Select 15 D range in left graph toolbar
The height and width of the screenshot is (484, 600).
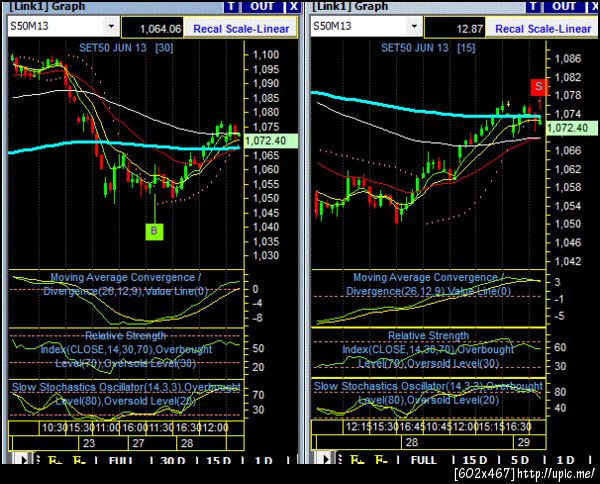pyautogui.click(x=218, y=460)
